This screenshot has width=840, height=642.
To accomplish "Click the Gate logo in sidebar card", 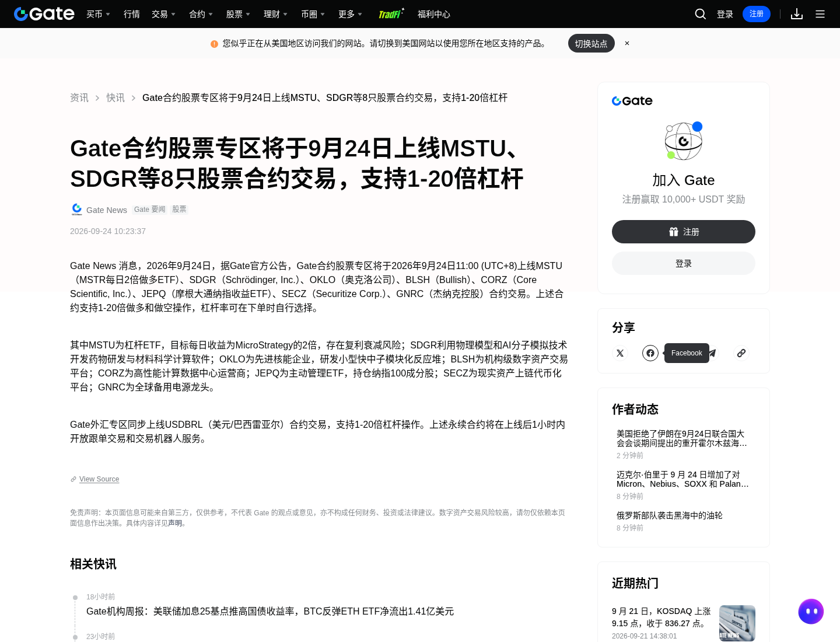I will (x=632, y=101).
